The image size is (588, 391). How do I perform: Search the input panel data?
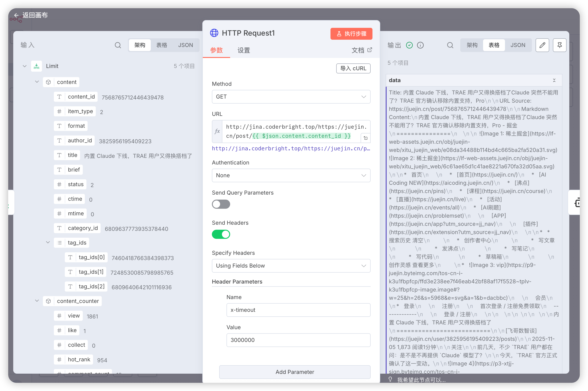pos(118,45)
